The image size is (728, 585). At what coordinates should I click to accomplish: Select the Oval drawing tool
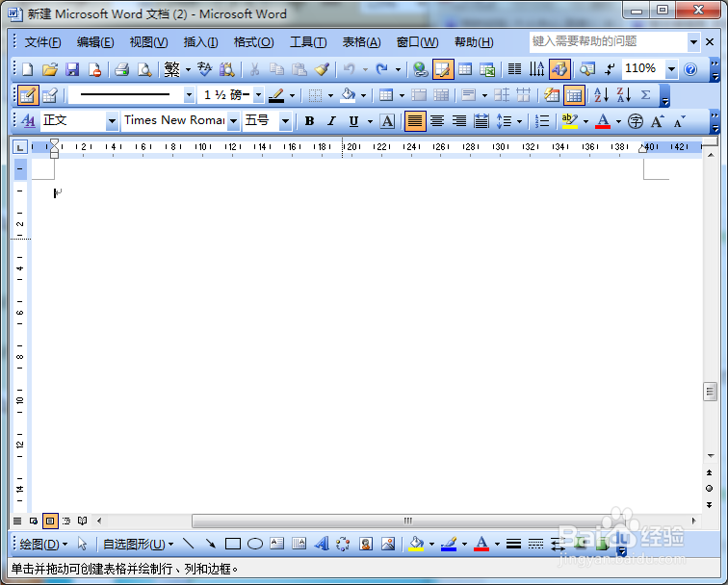click(255, 544)
